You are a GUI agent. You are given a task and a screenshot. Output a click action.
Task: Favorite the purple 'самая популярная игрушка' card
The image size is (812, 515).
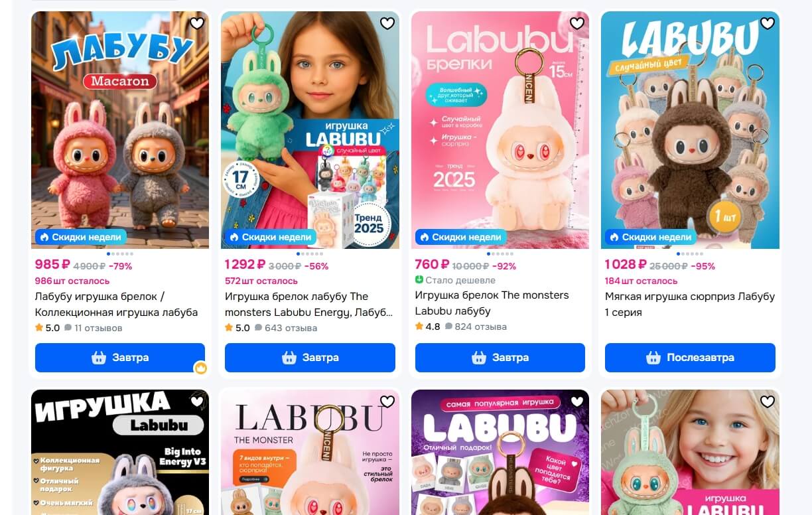[x=577, y=402]
